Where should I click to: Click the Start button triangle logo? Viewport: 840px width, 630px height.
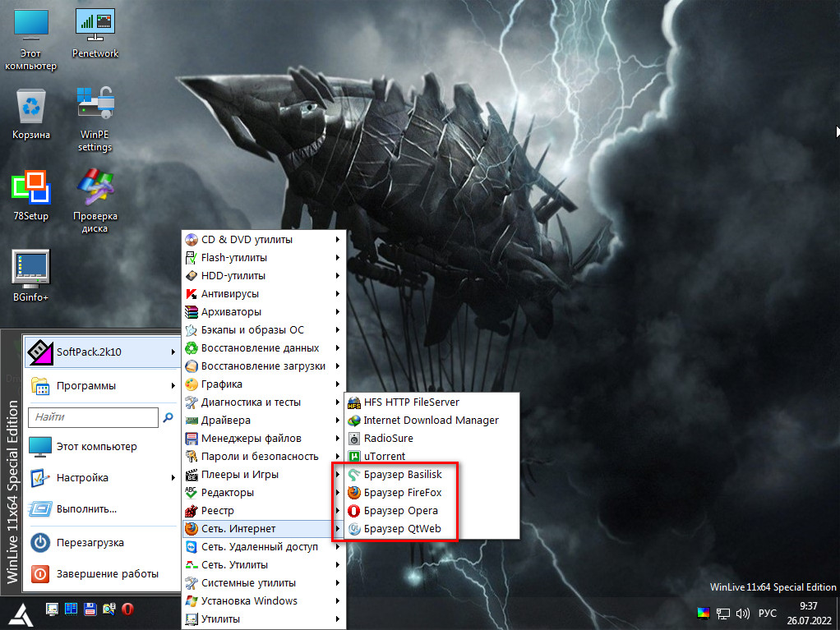click(x=21, y=614)
